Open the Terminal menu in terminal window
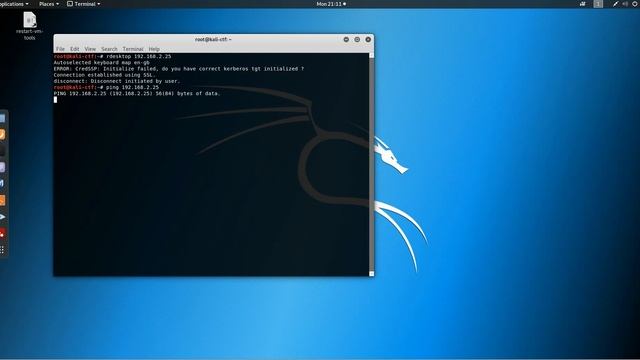This screenshot has height=360, width=640. [x=133, y=49]
